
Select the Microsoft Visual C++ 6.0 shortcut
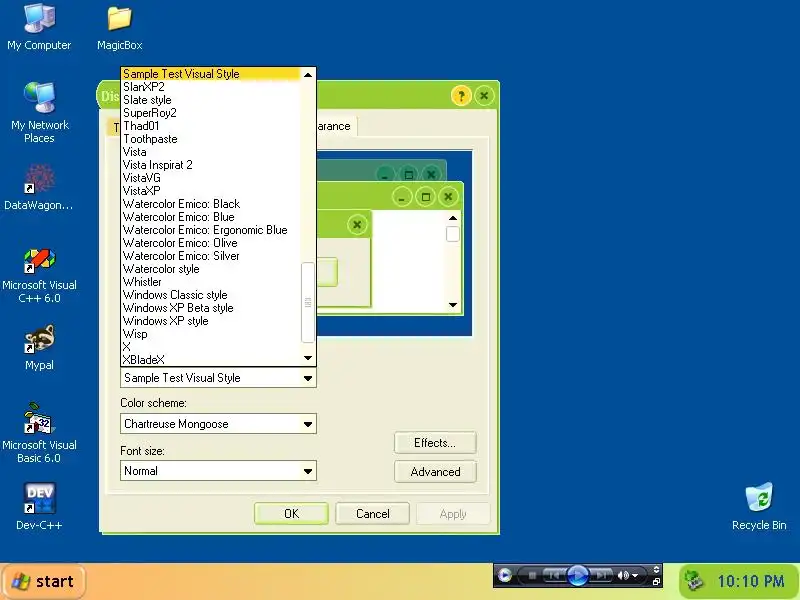[39, 276]
